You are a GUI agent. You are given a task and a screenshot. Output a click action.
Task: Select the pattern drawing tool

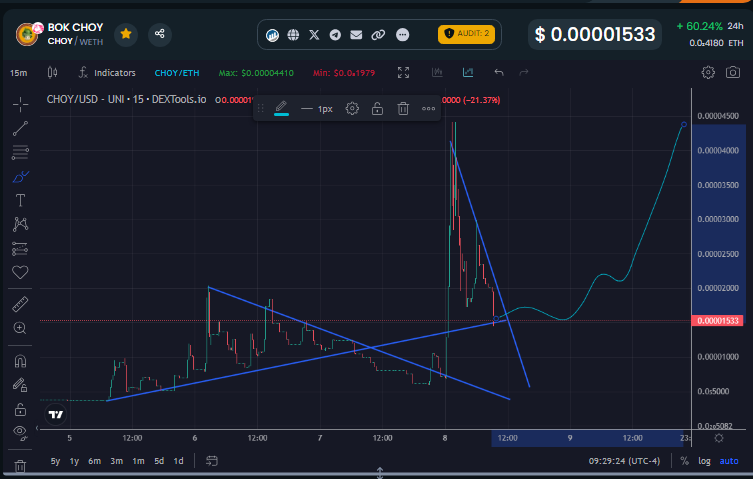click(20, 224)
